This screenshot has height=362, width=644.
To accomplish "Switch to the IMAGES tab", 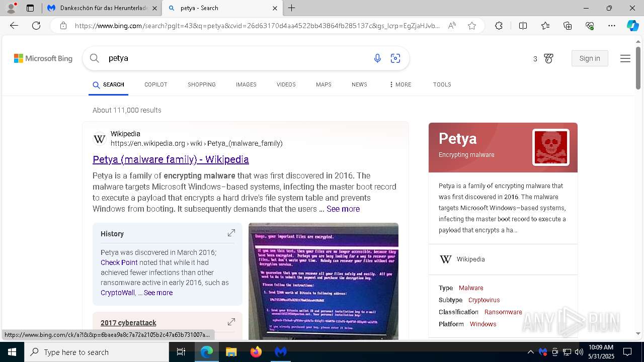I will coord(246,84).
